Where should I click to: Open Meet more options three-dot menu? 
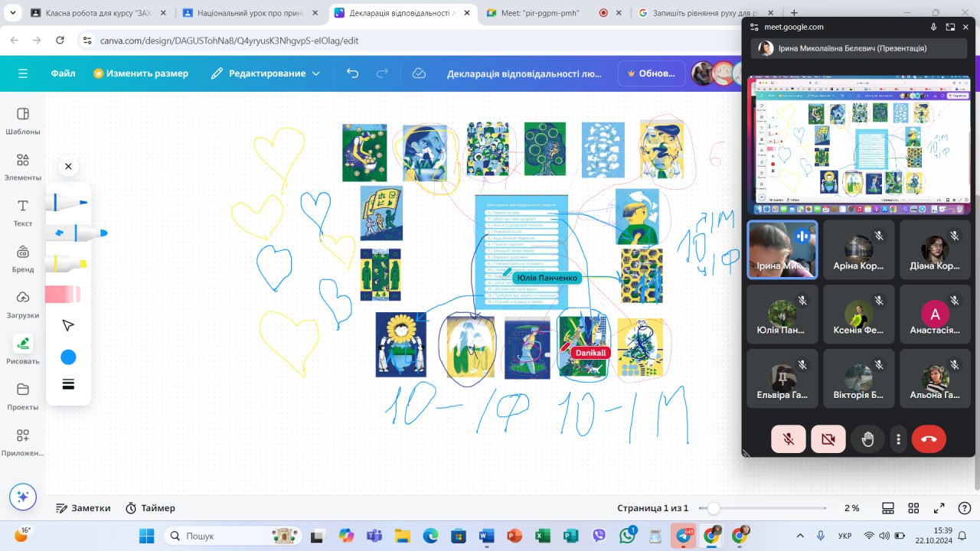click(x=899, y=439)
